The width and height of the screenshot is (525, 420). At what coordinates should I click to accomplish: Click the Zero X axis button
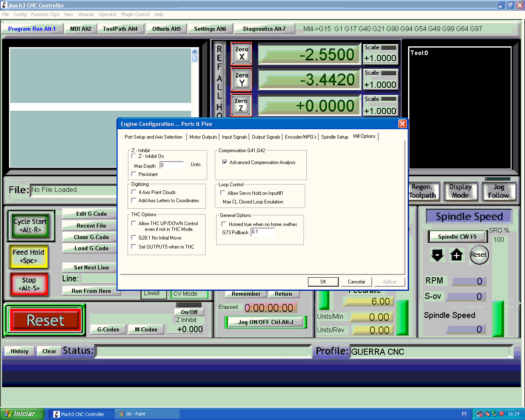(241, 54)
